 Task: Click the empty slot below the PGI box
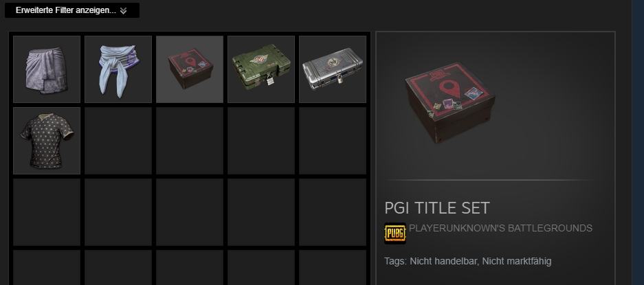click(190, 141)
